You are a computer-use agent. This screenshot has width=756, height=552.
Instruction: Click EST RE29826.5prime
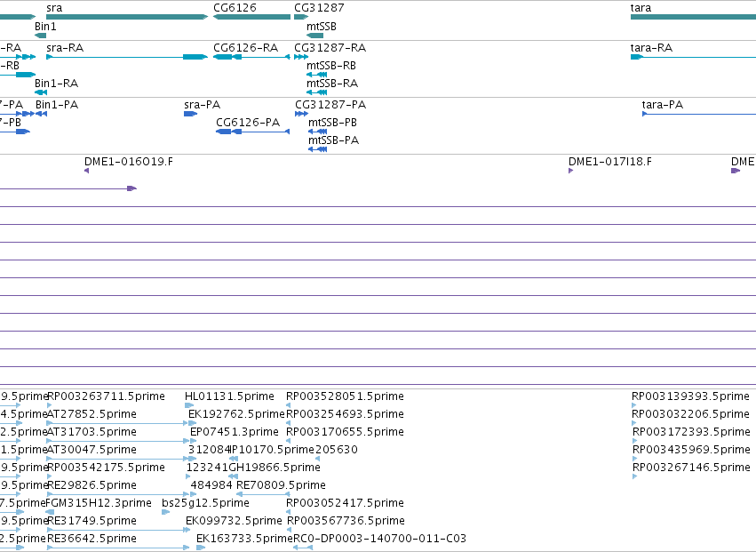(x=92, y=485)
